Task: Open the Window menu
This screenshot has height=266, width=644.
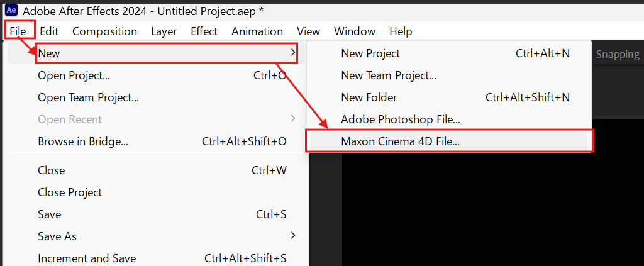Action: [x=355, y=31]
